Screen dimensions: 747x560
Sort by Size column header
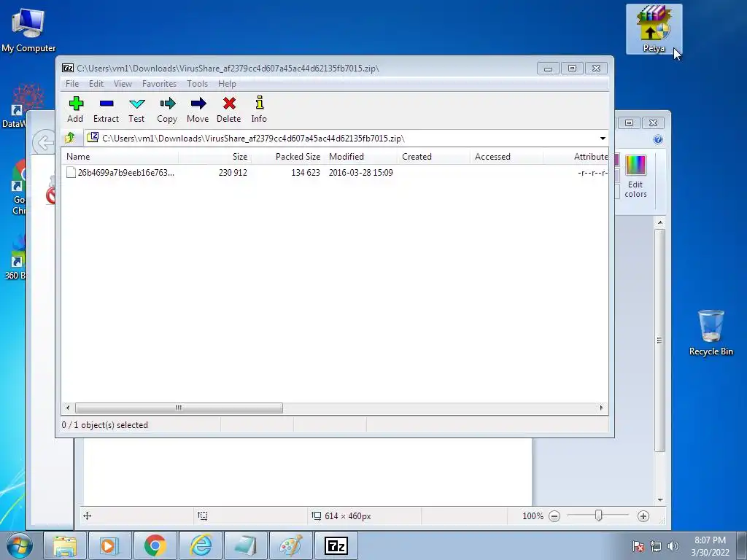tap(215, 157)
